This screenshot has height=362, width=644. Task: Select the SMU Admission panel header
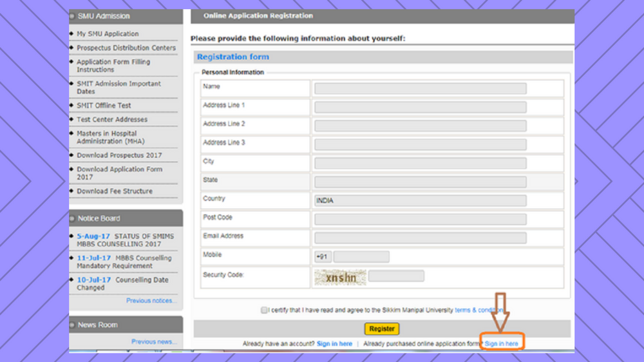pyautogui.click(x=126, y=16)
